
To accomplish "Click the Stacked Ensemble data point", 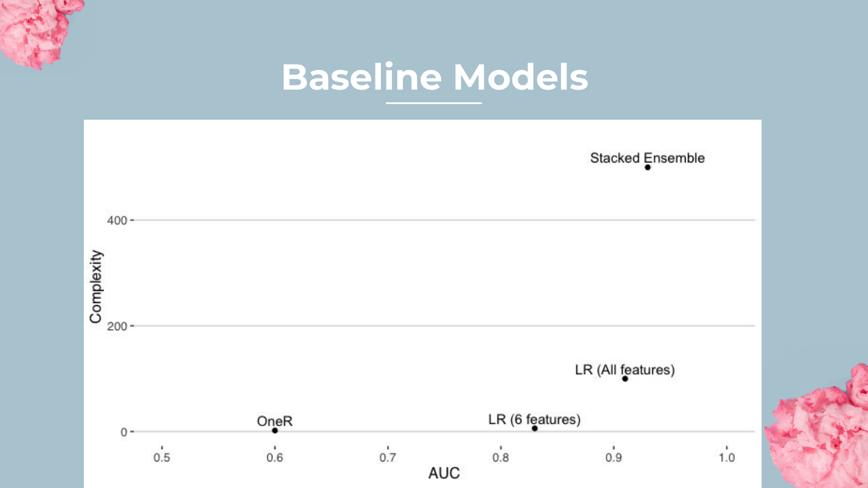I will tap(648, 168).
